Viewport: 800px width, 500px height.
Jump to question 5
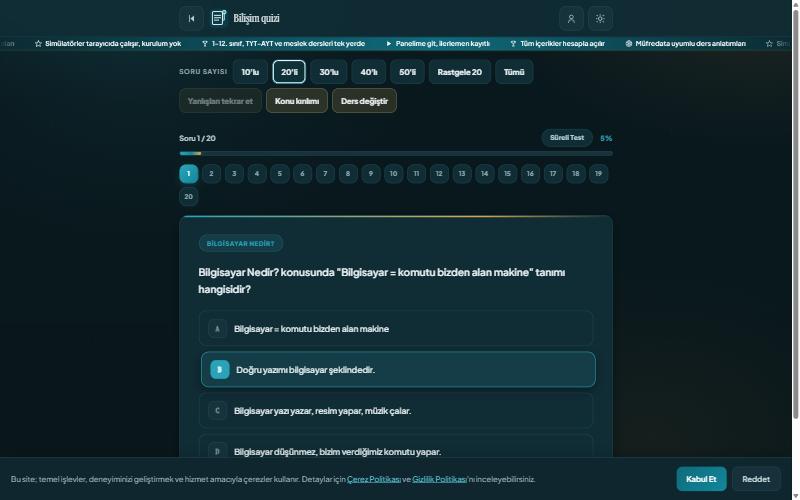(280, 173)
